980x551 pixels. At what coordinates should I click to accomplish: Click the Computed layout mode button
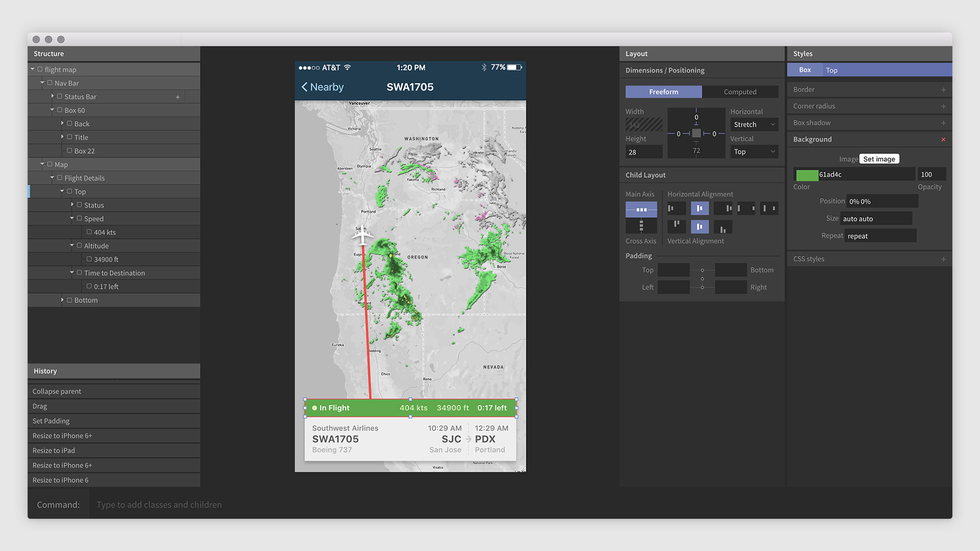click(740, 91)
